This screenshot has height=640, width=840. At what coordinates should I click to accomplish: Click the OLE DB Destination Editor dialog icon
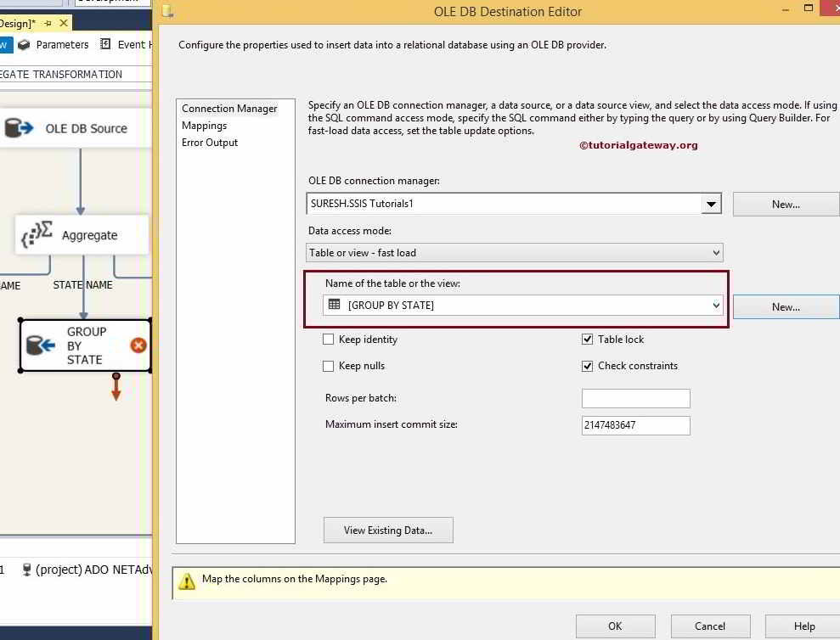pyautogui.click(x=167, y=11)
